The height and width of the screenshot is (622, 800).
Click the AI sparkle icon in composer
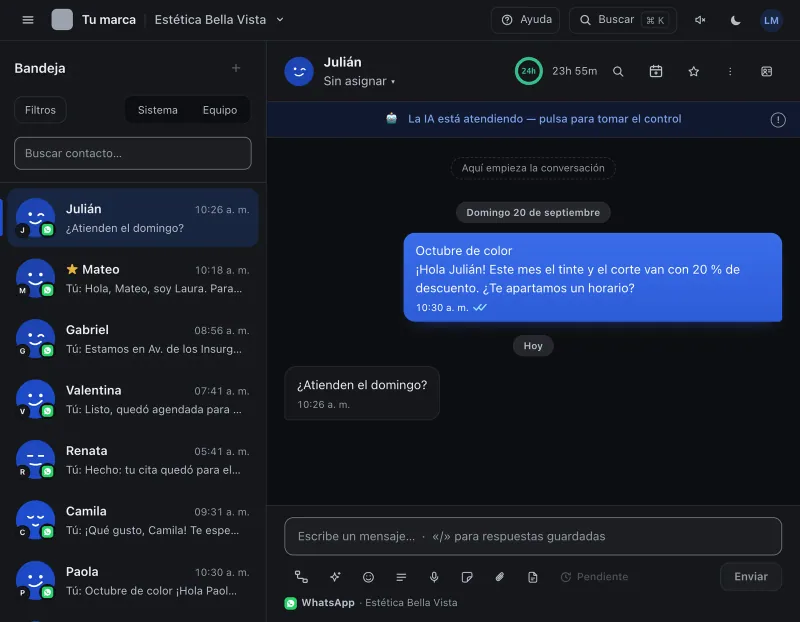(335, 577)
